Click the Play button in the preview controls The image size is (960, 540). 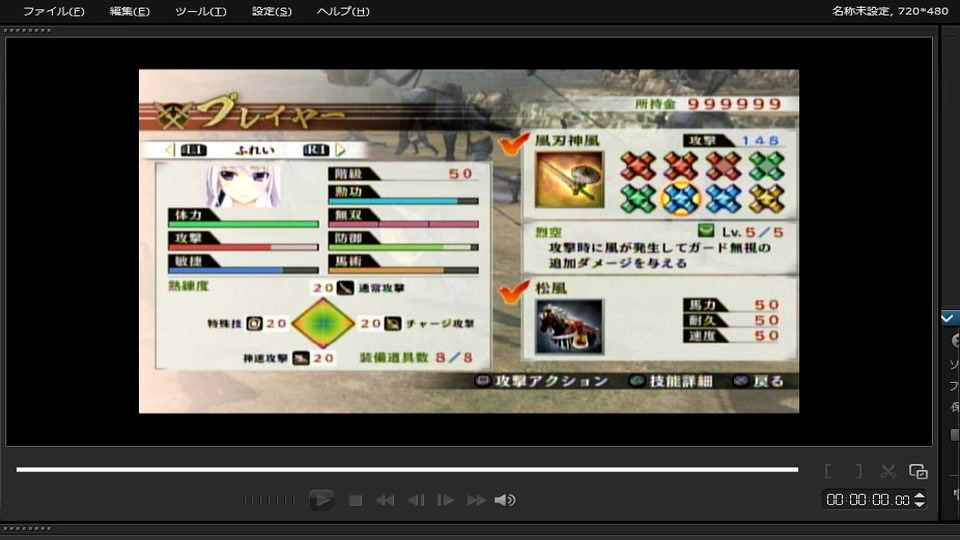[x=321, y=500]
